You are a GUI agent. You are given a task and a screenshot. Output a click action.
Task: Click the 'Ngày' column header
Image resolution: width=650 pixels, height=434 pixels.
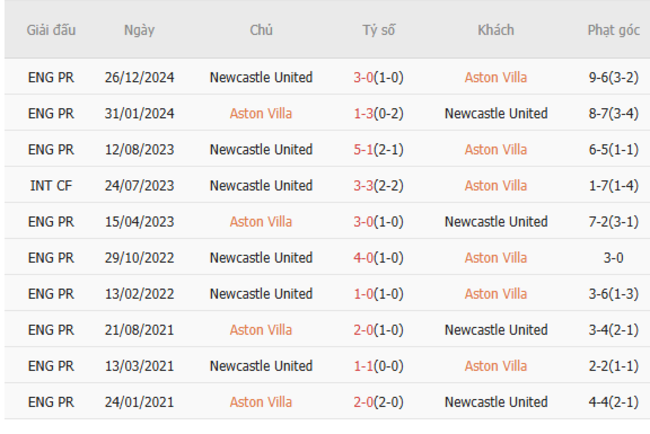139,30
